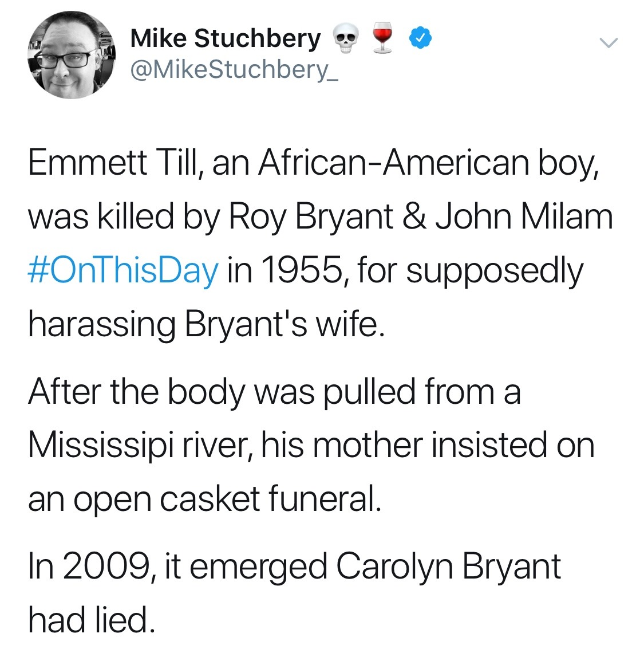644x657 pixels.
Task: Open the tweet options chevron menu
Action: click(608, 42)
